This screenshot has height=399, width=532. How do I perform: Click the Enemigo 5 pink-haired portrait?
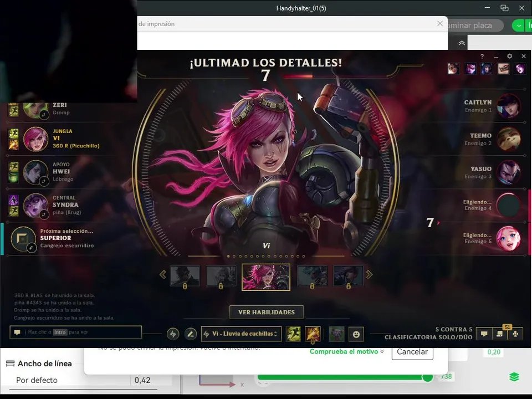(x=509, y=238)
